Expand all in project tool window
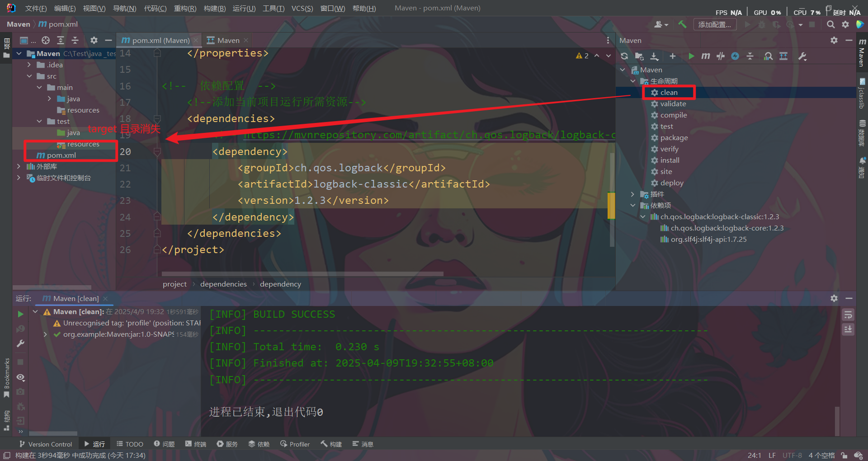868x461 pixels. point(61,40)
